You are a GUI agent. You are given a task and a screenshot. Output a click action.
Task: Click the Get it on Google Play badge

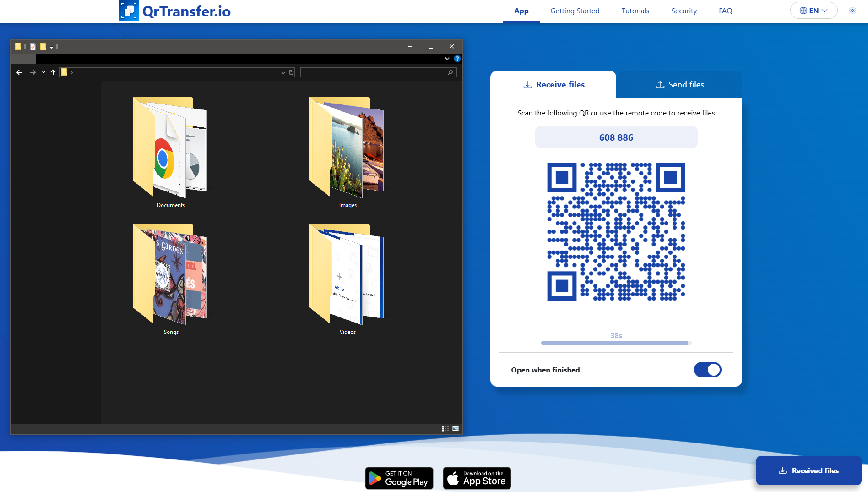coord(399,478)
